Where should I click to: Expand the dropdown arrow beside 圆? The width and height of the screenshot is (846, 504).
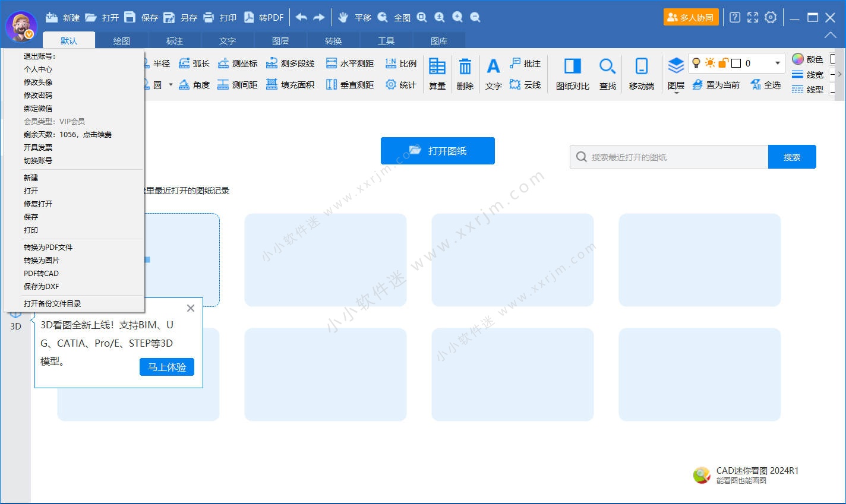[x=171, y=85]
